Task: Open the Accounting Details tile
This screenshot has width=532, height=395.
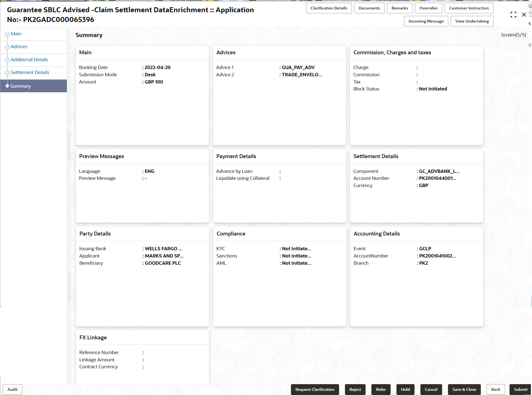Action: pos(416,276)
